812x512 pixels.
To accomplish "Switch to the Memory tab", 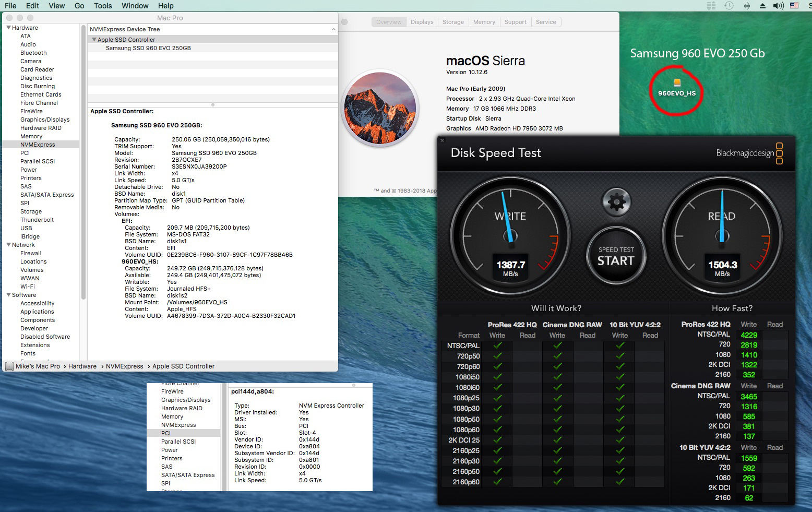I will (484, 22).
